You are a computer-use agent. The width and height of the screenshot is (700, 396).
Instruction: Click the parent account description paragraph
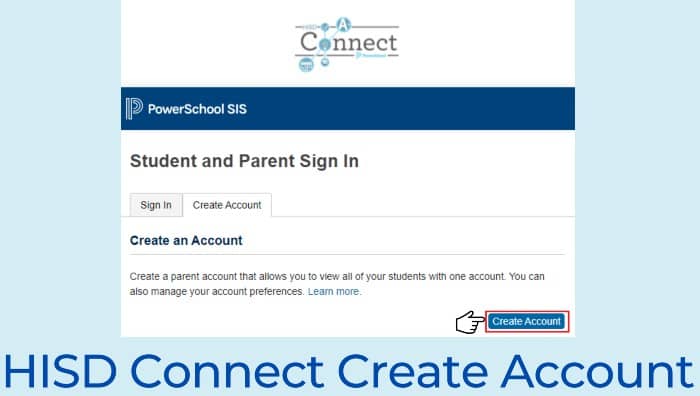point(337,284)
